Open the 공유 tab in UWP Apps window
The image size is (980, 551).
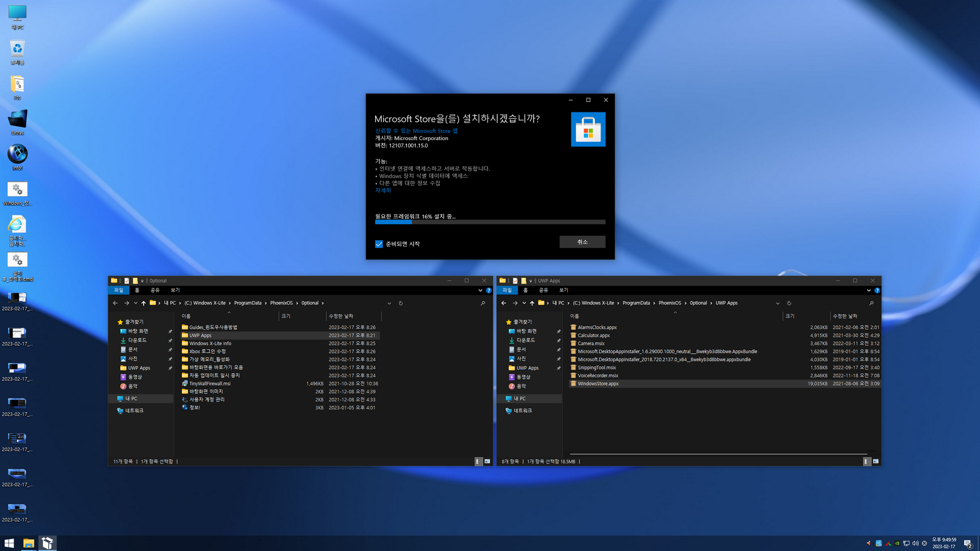(544, 290)
